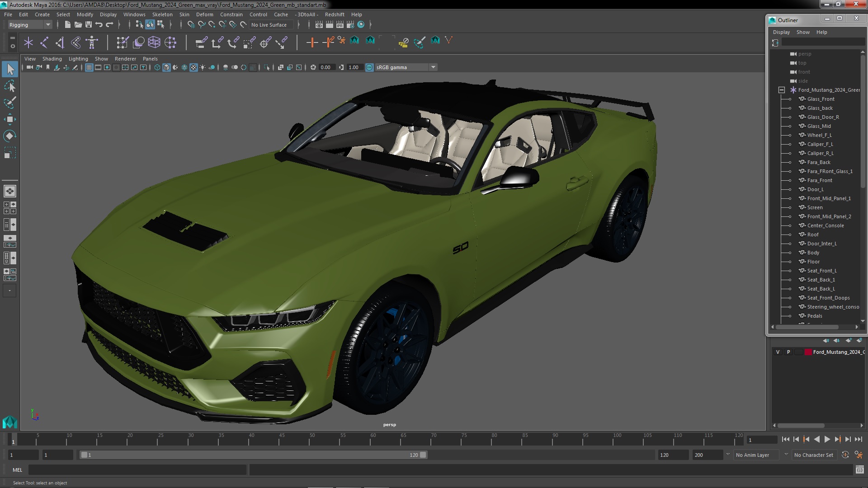Open the sRGB gamma view transform dropdown
The height and width of the screenshot is (488, 868).
[x=406, y=67]
